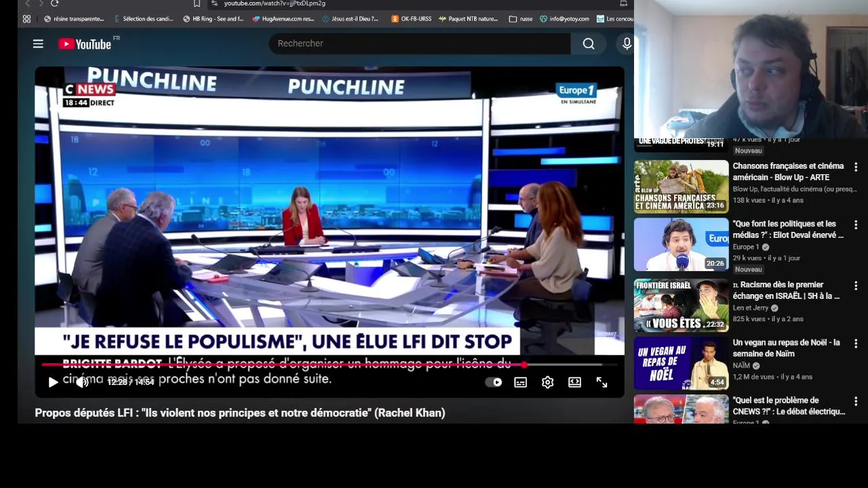868x488 pixels.
Task: Open 'Chansons françaises et cinéma américain' title
Action: coord(788,171)
